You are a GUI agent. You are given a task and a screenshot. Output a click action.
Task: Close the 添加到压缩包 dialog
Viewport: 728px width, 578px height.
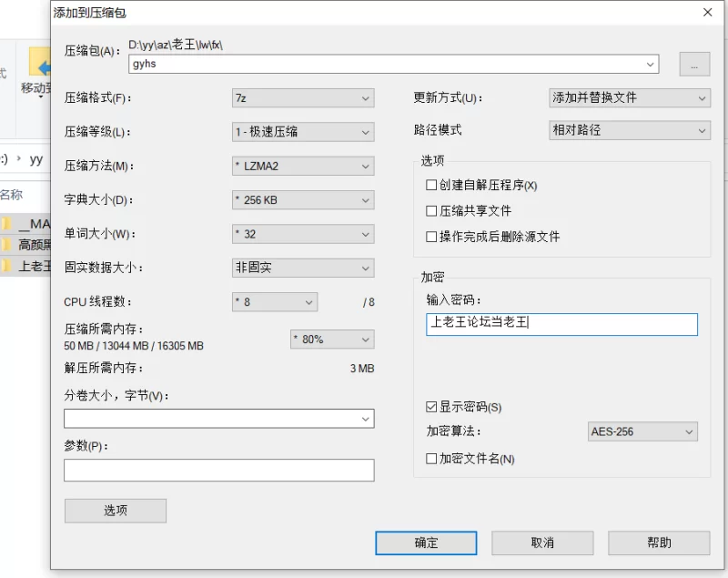click(x=708, y=13)
